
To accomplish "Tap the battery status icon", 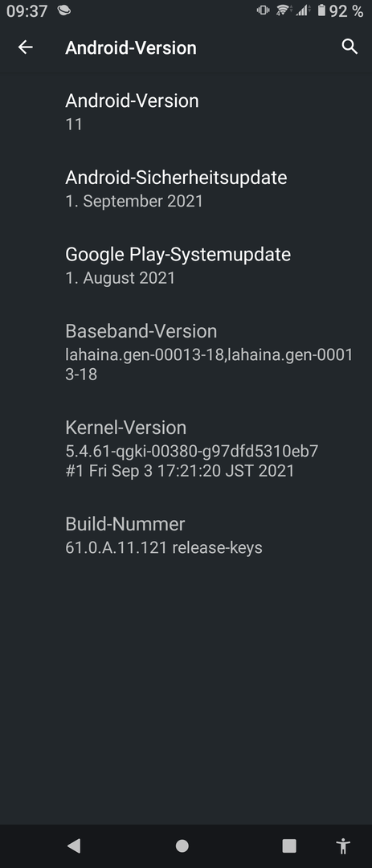I will 321,10.
